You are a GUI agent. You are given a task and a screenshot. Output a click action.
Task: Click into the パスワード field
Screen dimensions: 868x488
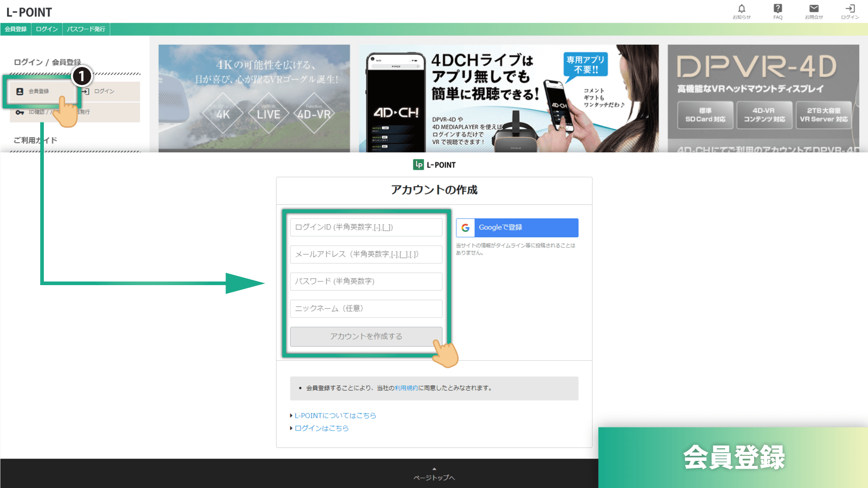click(366, 282)
